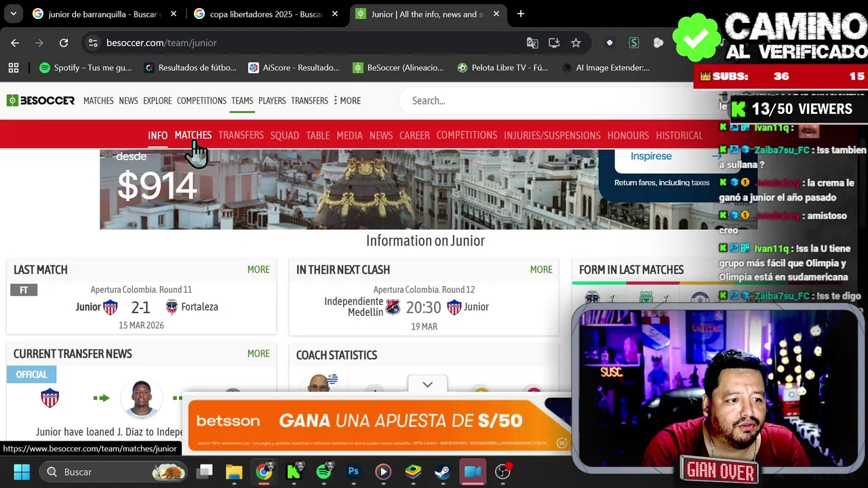Click MATCHES in the top site menu
This screenshot has width=868, height=488.
click(x=98, y=100)
